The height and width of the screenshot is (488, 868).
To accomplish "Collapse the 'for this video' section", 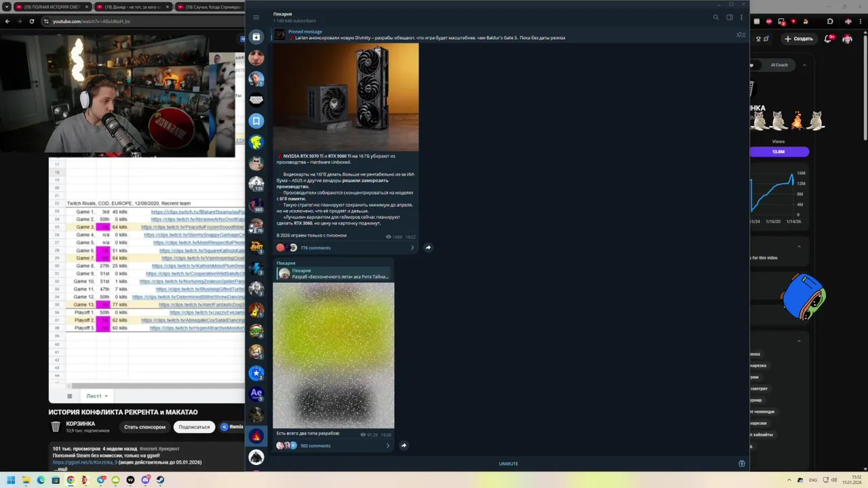I will [799, 246].
